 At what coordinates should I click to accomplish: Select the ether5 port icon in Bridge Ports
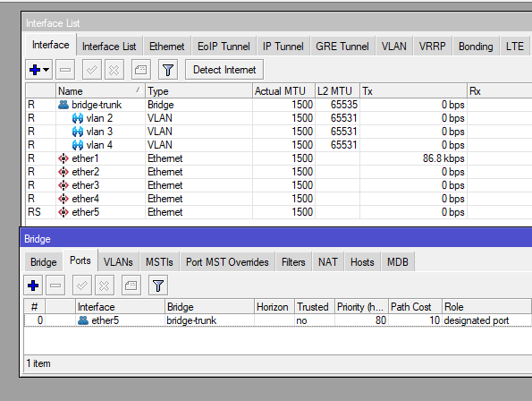pyautogui.click(x=83, y=320)
